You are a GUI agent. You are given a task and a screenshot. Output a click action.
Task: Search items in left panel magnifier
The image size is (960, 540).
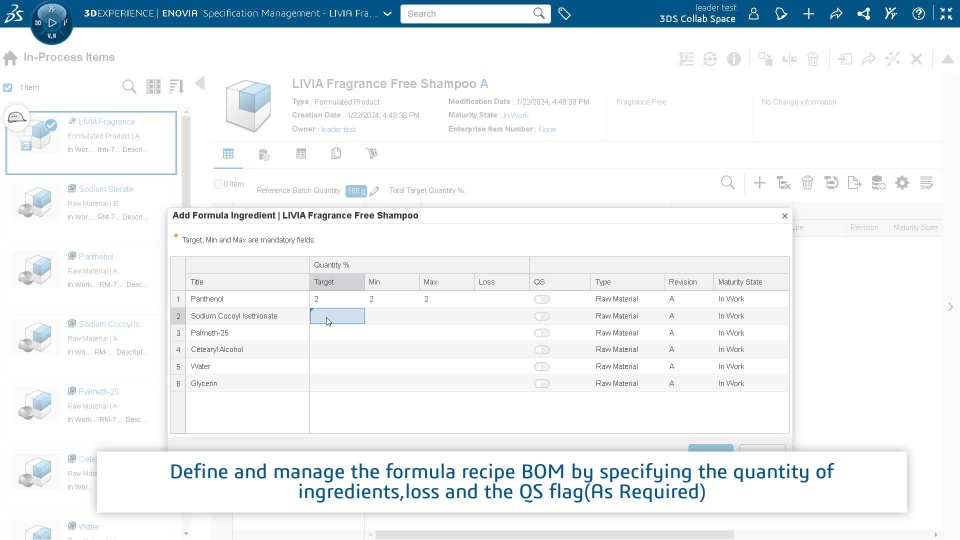[x=129, y=86]
